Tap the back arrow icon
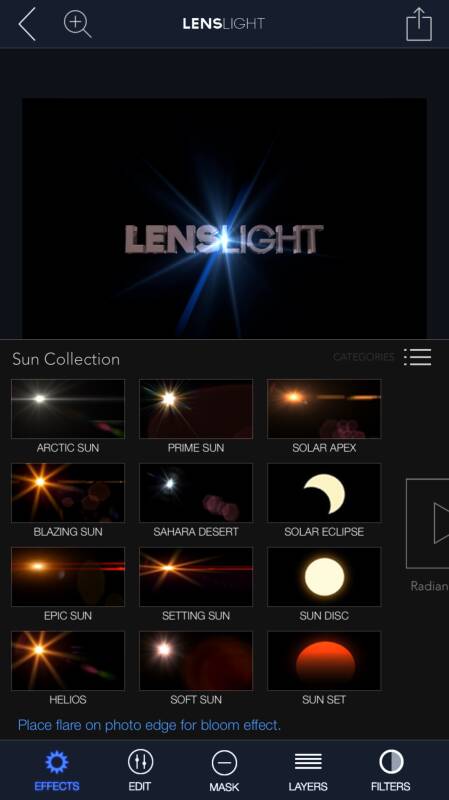This screenshot has width=449, height=800. [x=27, y=23]
